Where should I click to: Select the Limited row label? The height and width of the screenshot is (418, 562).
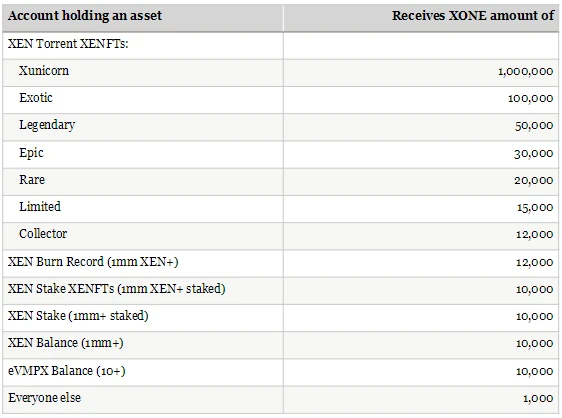[40, 206]
